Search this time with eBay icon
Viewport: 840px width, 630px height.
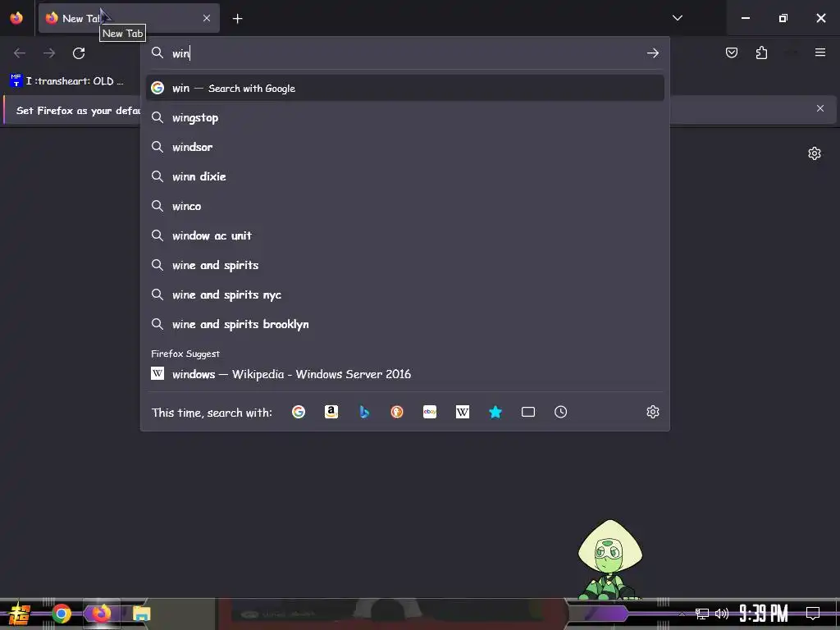[430, 412]
